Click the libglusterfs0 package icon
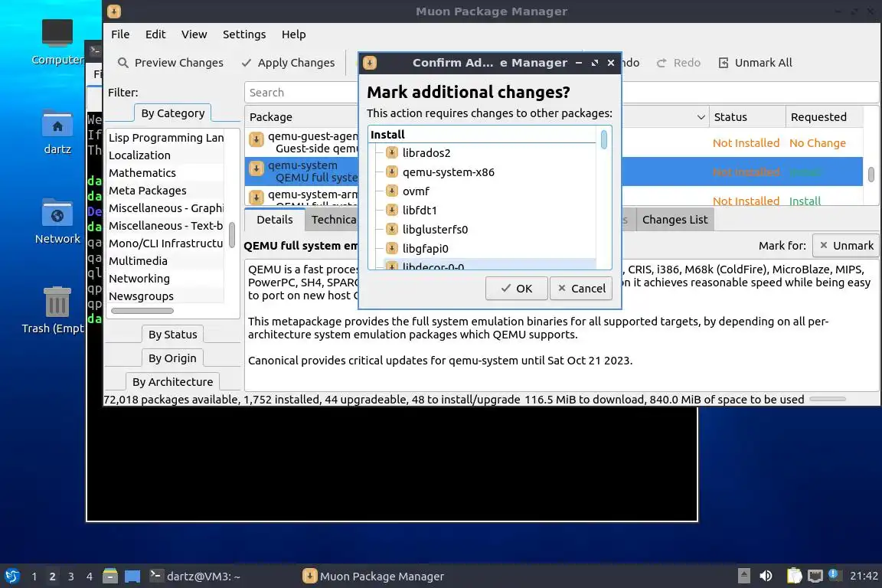The height and width of the screenshot is (588, 882). click(x=392, y=229)
